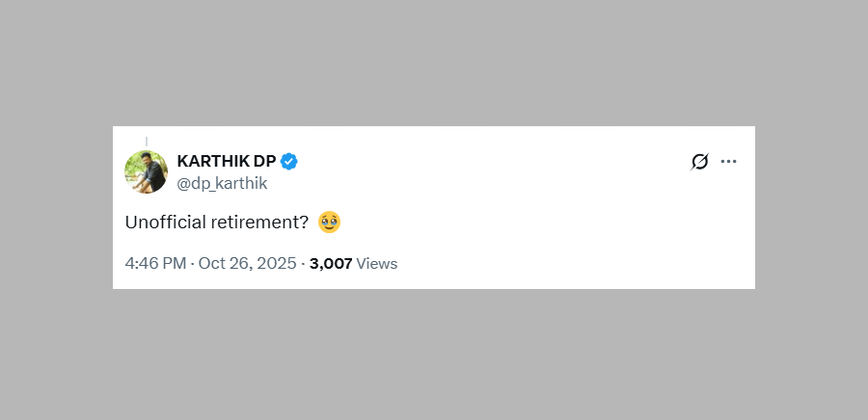Open KARTHIK DP's profile picture
Screen dimensions: 868x420
click(147, 171)
